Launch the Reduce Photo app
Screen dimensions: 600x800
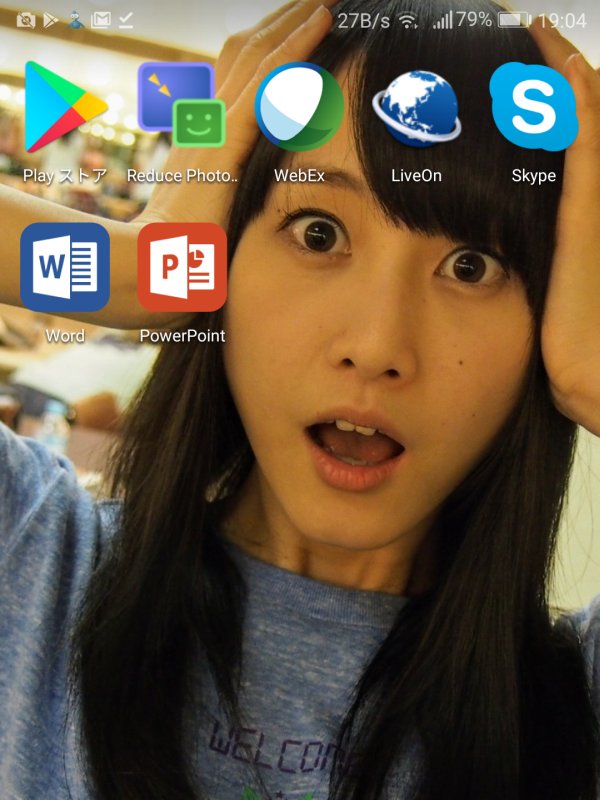click(x=182, y=105)
